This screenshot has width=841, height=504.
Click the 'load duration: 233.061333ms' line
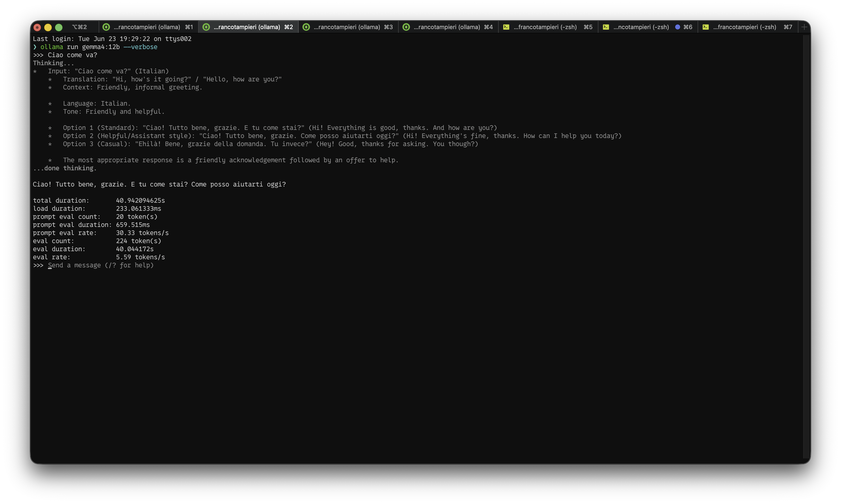point(97,209)
